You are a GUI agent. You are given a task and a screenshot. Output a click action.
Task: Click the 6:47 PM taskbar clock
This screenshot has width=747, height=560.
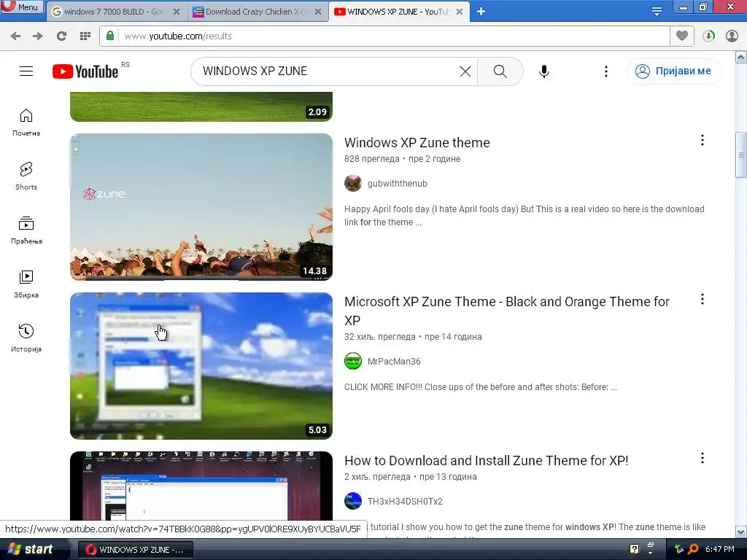[720, 550]
